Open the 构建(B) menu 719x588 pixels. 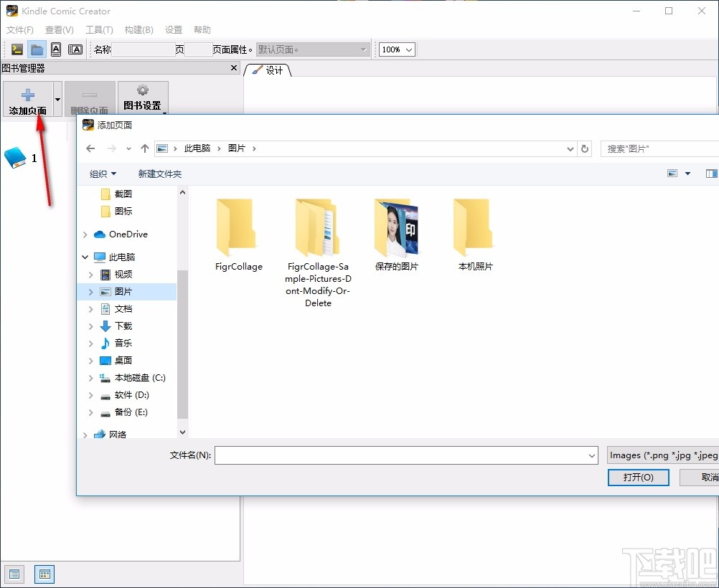(x=139, y=30)
